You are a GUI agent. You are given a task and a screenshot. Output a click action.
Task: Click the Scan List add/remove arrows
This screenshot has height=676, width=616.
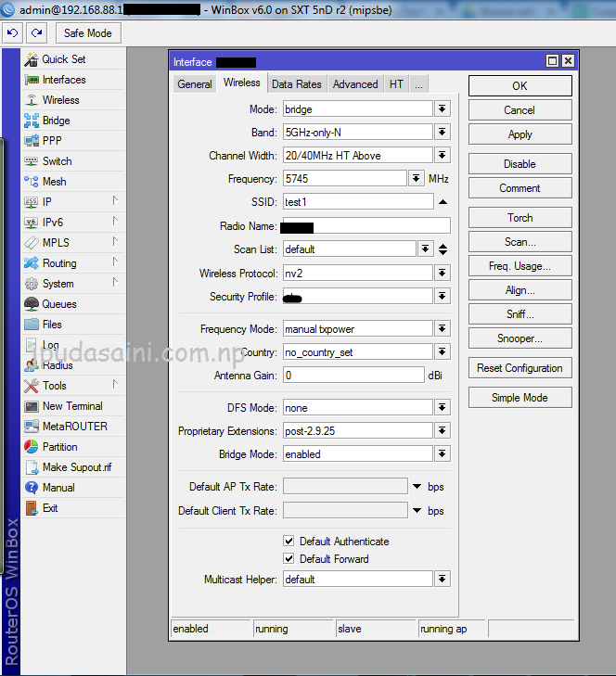[x=443, y=249]
